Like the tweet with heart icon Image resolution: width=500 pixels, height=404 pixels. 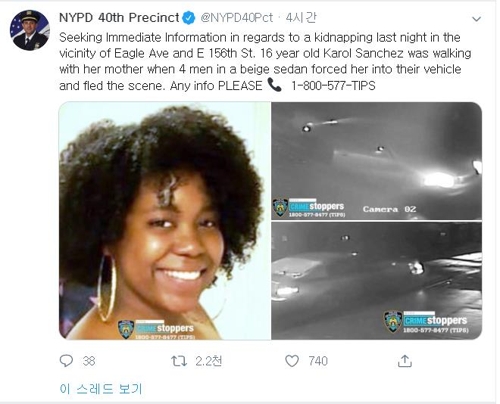click(x=292, y=361)
